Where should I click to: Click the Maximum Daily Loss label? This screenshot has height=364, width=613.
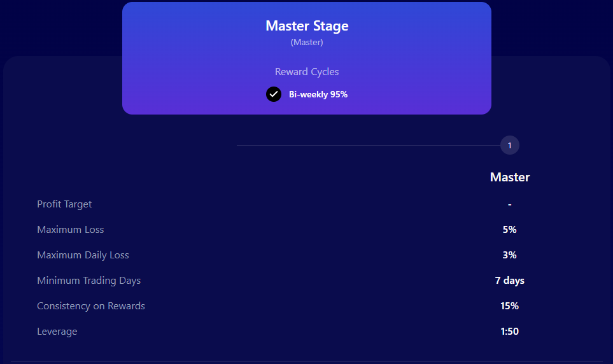[83, 255]
